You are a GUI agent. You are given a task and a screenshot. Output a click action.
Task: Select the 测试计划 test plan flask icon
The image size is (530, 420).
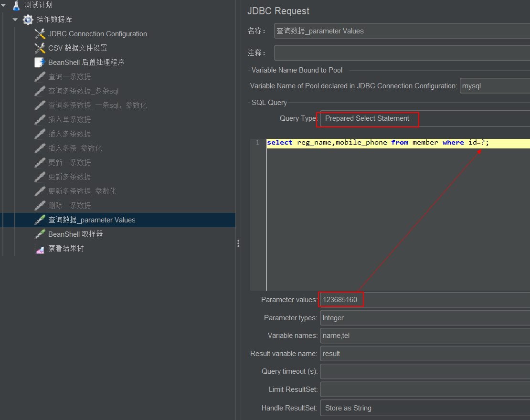(x=16, y=5)
